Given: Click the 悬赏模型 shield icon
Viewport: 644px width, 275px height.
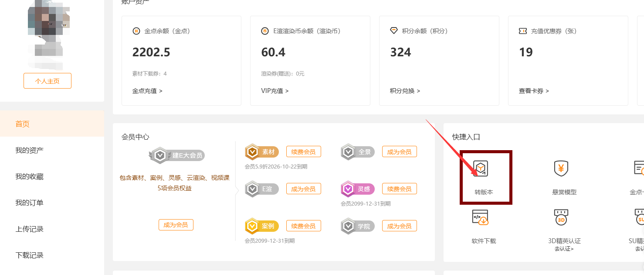Looking at the screenshot, I should 561,168.
